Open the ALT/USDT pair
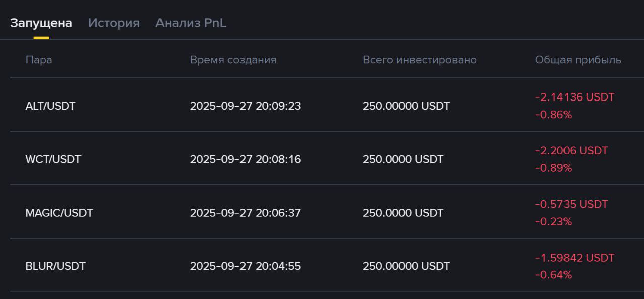Image resolution: width=644 pixels, height=299 pixels. coord(50,106)
